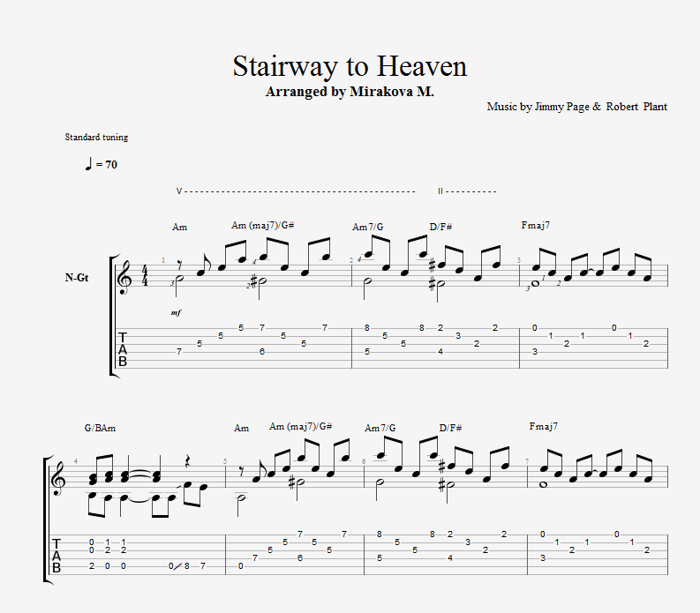Click the TAB clef next to N-Gt staff

[x=123, y=349]
